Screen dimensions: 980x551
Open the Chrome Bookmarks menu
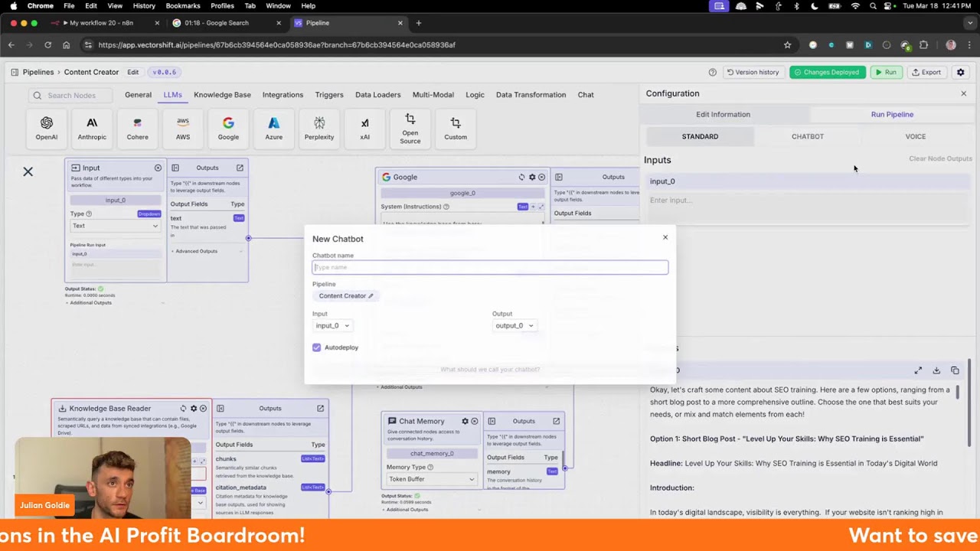(x=183, y=5)
